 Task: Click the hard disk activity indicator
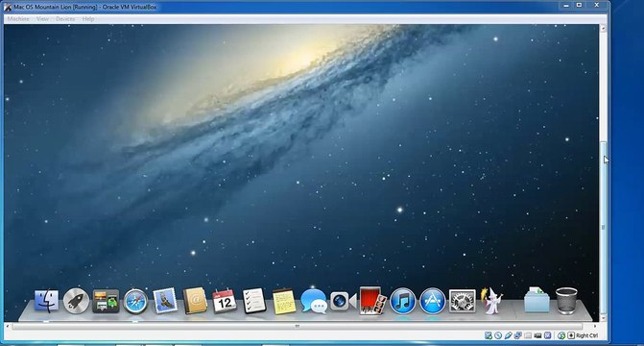pyautogui.click(x=488, y=335)
